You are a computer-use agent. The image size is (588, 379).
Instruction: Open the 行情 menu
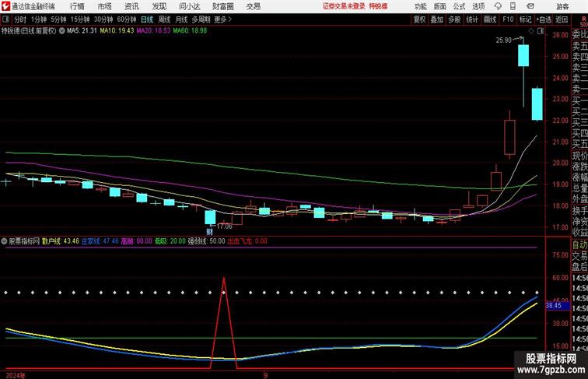click(x=77, y=6)
